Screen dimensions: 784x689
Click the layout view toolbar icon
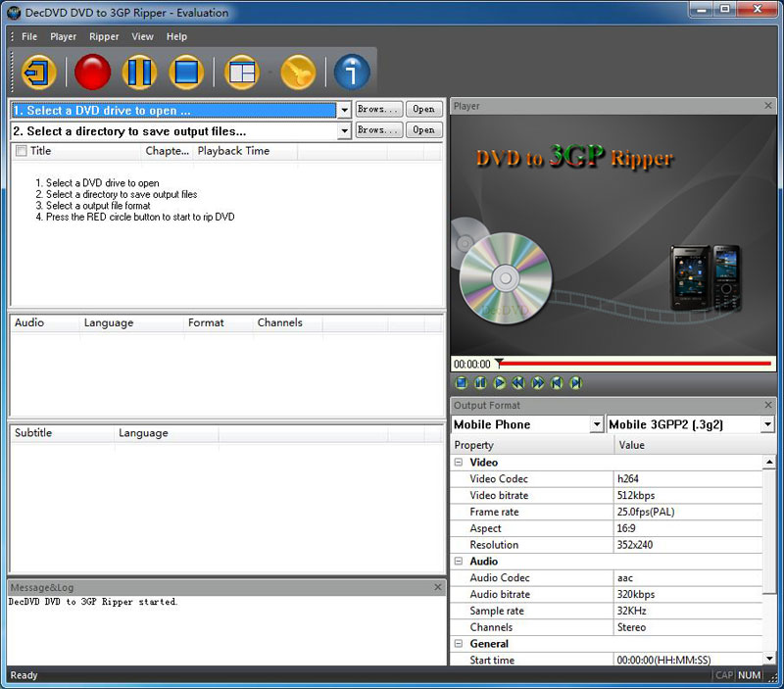click(x=242, y=73)
